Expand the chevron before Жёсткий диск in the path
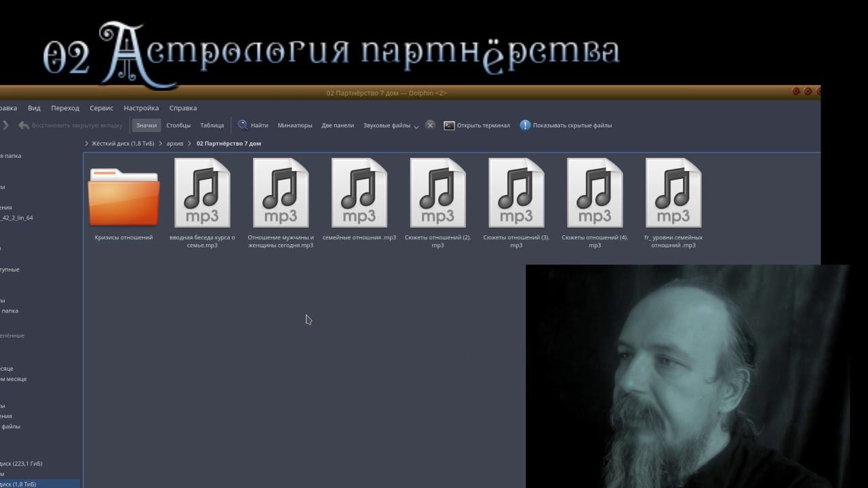The height and width of the screenshot is (488, 868). coord(87,144)
